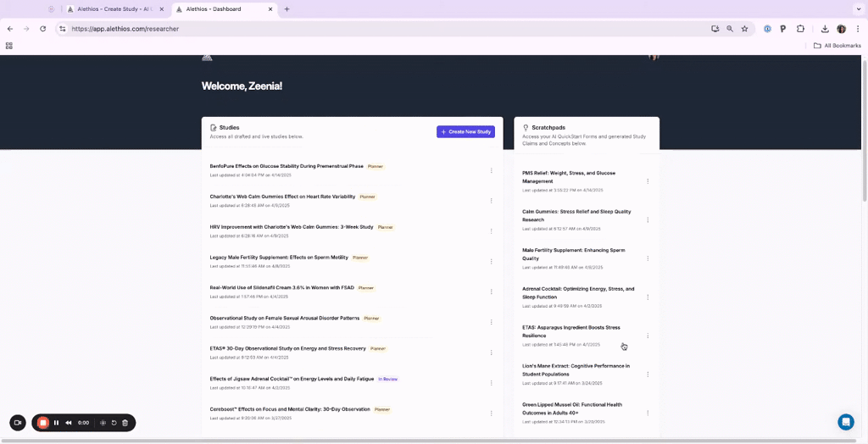Viewport: 868px width, 444px height.
Task: Delete the recording with trash icon
Action: 125,423
